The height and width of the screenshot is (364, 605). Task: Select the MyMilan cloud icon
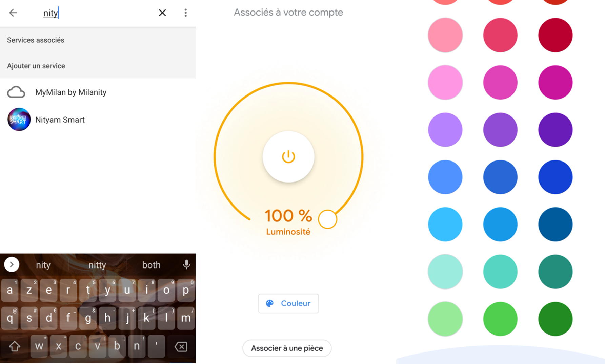(x=16, y=92)
